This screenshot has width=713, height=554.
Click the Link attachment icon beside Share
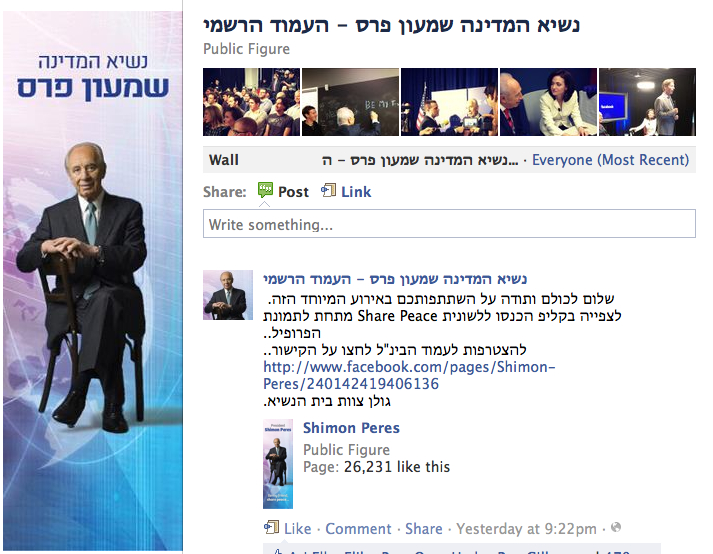tap(328, 190)
